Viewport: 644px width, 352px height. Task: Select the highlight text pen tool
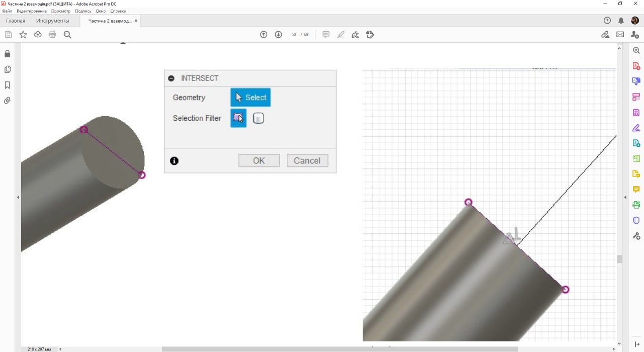point(341,35)
